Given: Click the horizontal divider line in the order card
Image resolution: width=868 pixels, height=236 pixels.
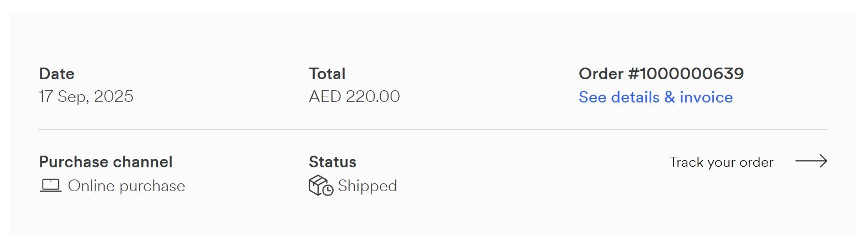Looking at the screenshot, I should [432, 129].
